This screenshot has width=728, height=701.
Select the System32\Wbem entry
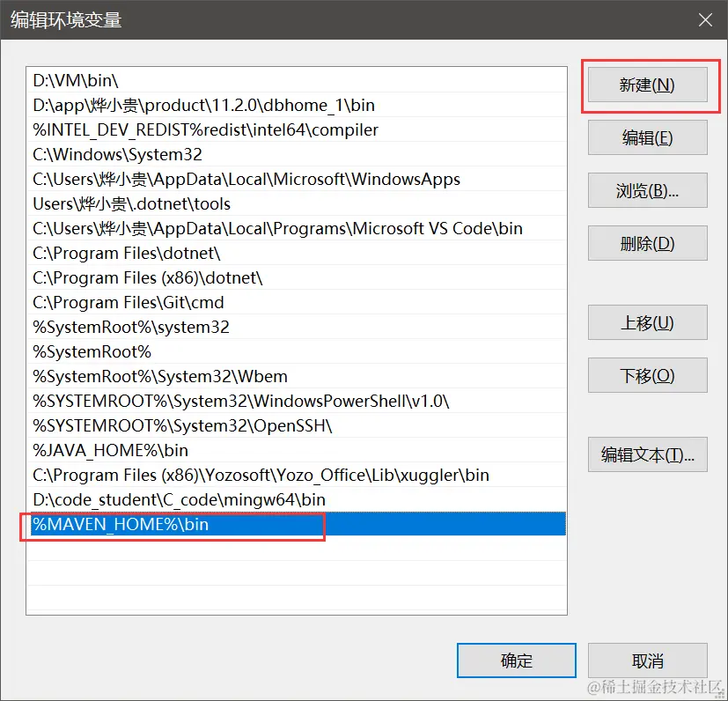coord(297,376)
